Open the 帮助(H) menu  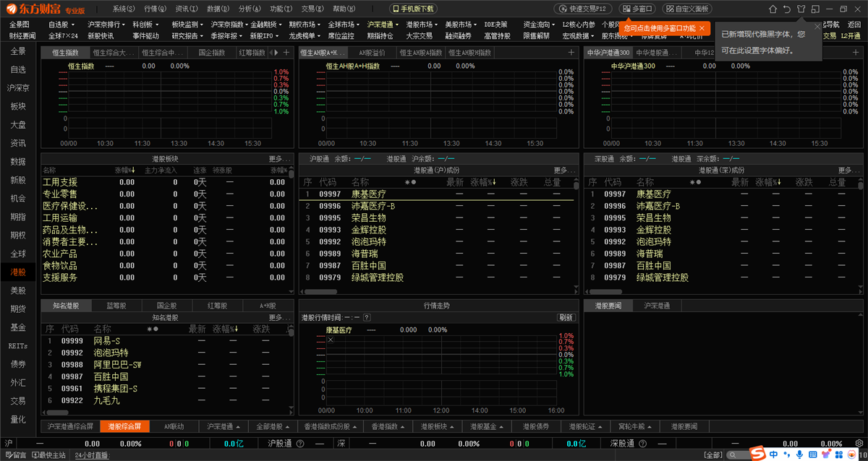coord(344,9)
